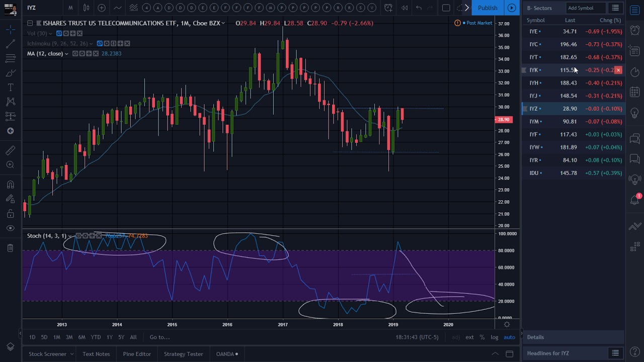Toggle MA (12, close) visibility eye
This screenshot has height=362, width=644.
tap(75, 53)
